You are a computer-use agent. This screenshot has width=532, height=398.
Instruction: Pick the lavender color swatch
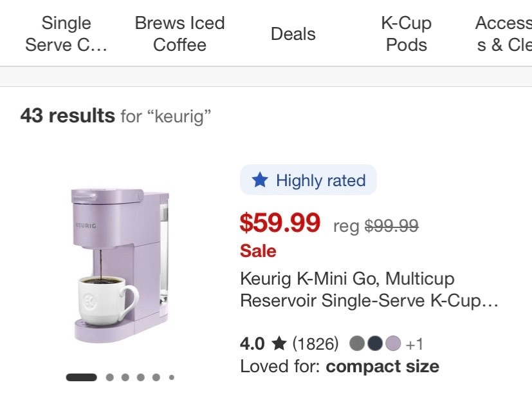point(394,343)
